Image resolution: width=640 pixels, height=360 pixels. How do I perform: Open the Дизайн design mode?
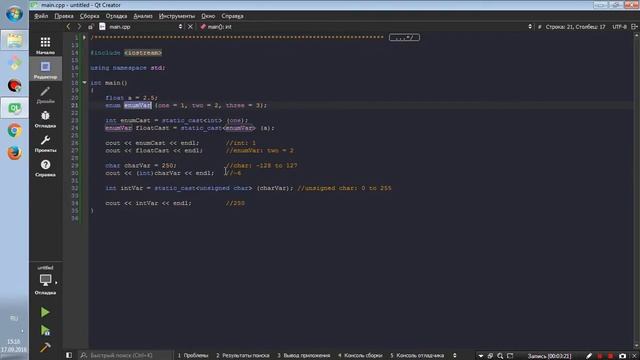point(45,94)
